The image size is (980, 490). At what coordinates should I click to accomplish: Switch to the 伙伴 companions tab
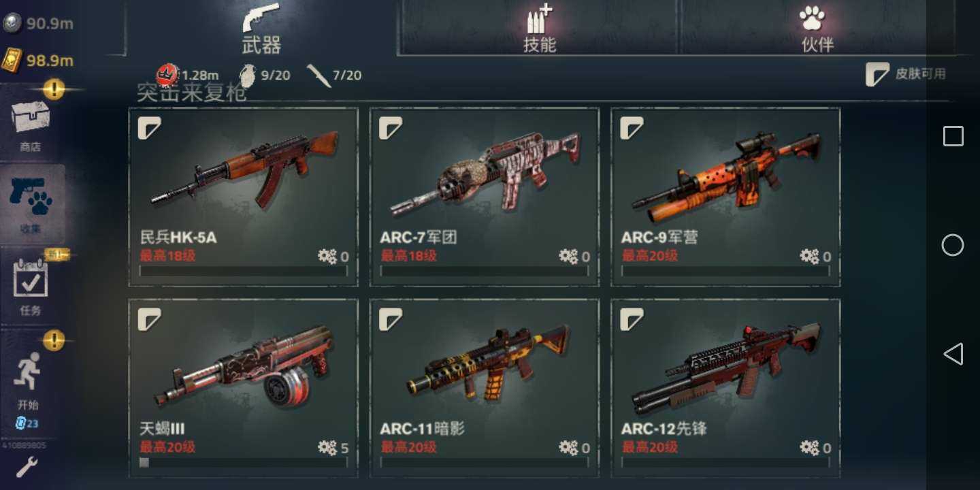[x=817, y=29]
